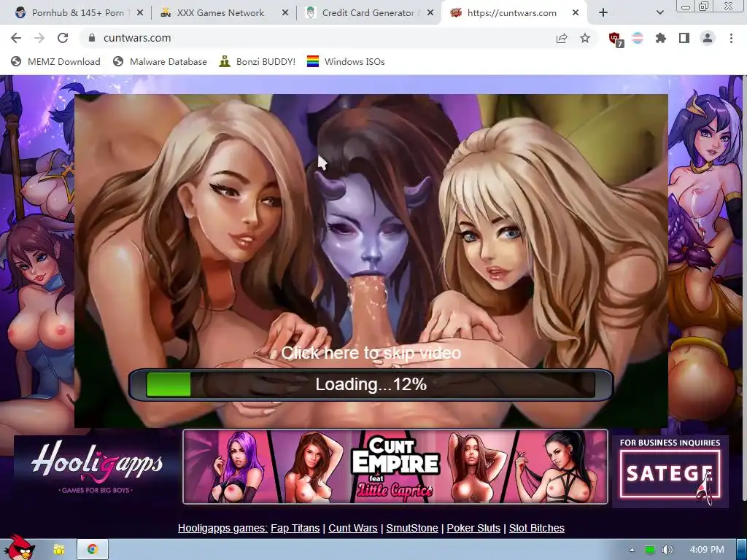Screen dimensions: 747x560
Task: Open the SmutStone footer link
Action: pos(412,528)
